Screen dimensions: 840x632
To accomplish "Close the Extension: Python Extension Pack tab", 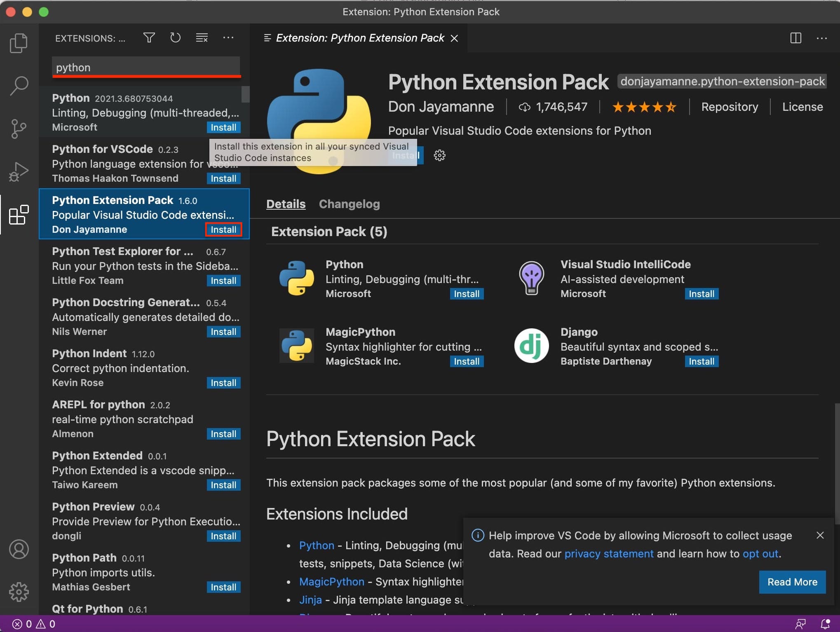I will pyautogui.click(x=454, y=38).
